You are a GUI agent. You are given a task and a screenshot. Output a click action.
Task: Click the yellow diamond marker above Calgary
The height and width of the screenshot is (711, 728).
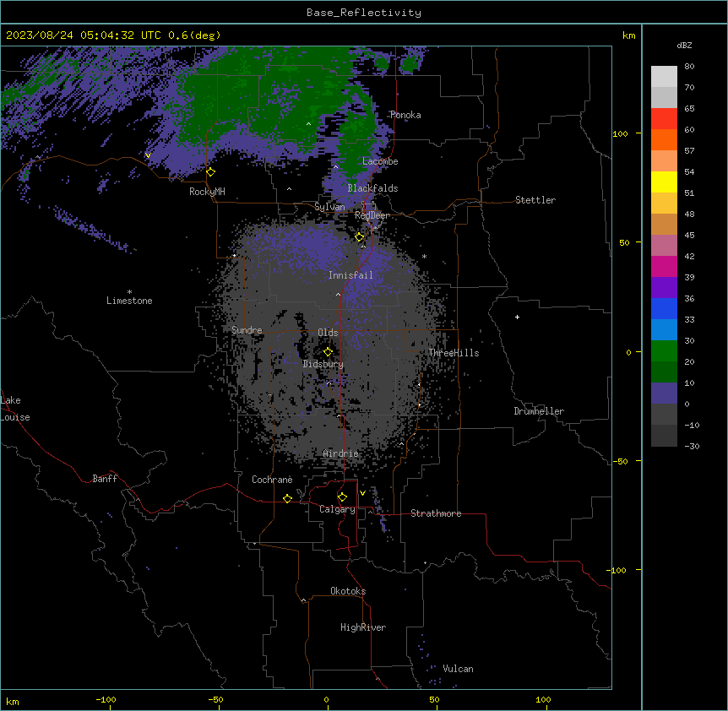tap(342, 497)
